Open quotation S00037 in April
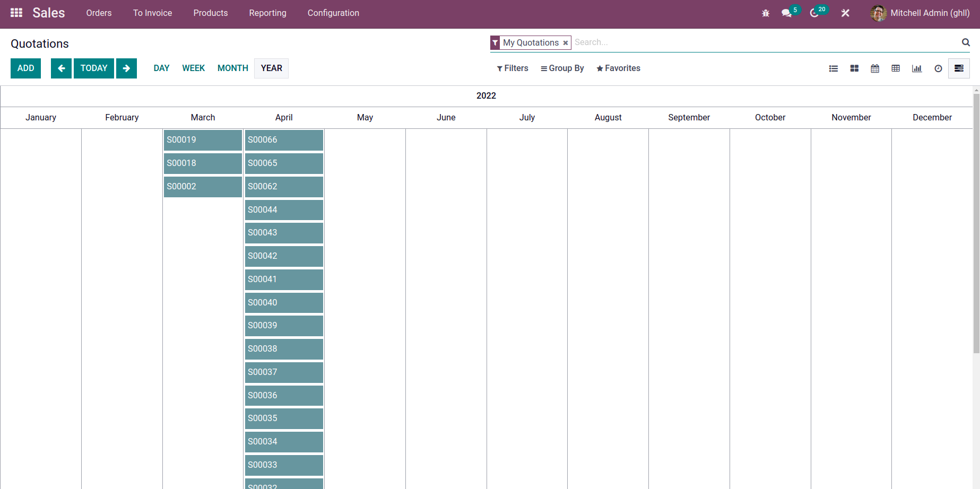This screenshot has width=980, height=489. pyautogui.click(x=284, y=372)
